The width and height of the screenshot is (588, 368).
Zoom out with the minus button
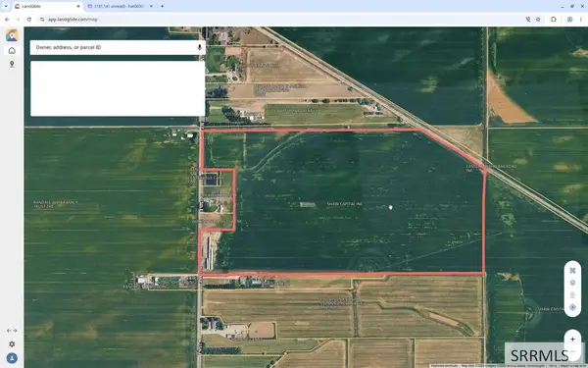572,351
